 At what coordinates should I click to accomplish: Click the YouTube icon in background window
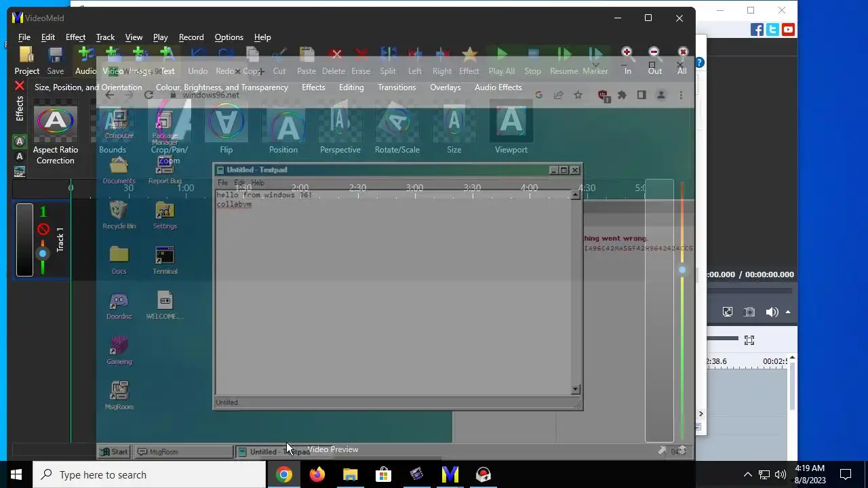(788, 29)
